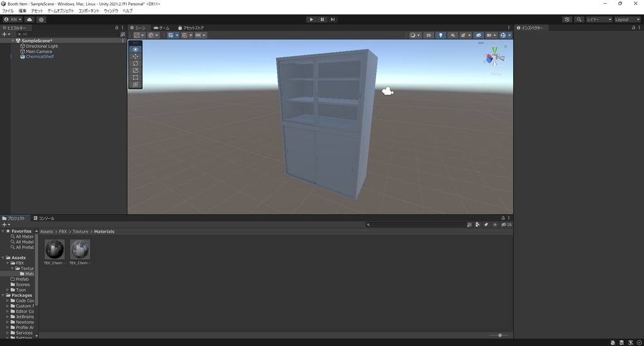Open Unity cloud services icon
Screen dimensions: 644x346
pyautogui.click(x=30, y=20)
